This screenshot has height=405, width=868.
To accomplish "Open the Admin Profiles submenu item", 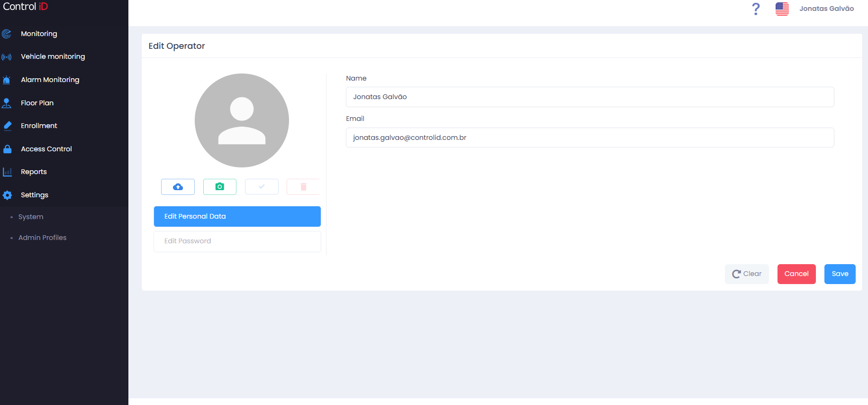I will [x=42, y=238].
